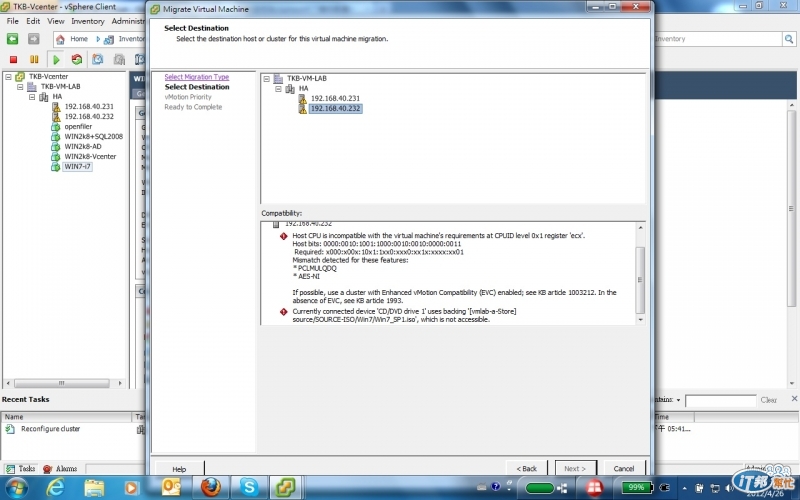Viewport: 800px width, 500px height.
Task: Select host 192.168.40.231 in left inventory
Action: [x=89, y=107]
